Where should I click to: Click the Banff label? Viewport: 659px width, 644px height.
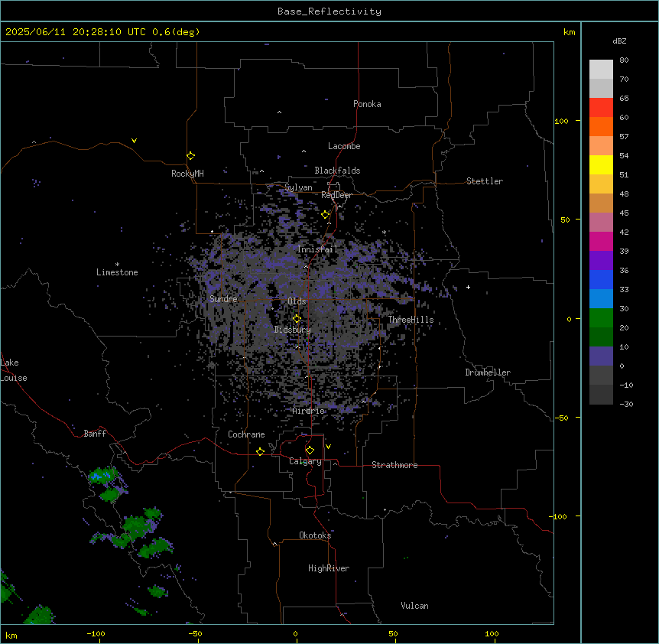tap(95, 434)
